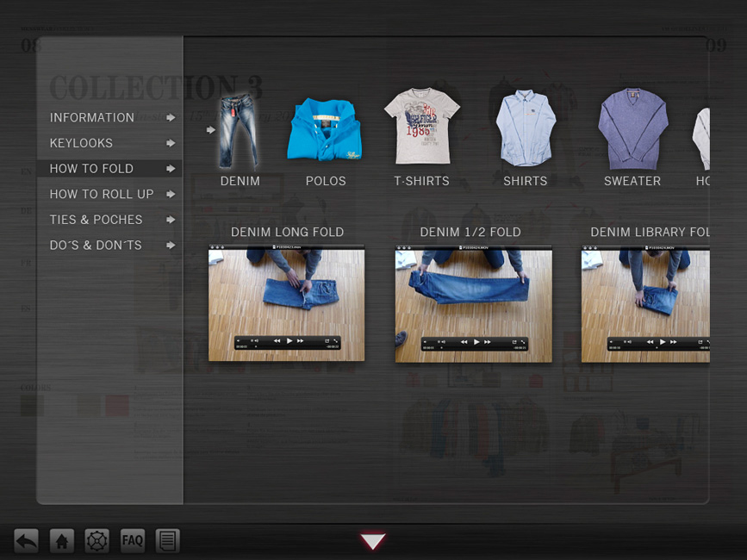Play the Denim Library Fold video
The image size is (747, 560).
click(x=663, y=342)
